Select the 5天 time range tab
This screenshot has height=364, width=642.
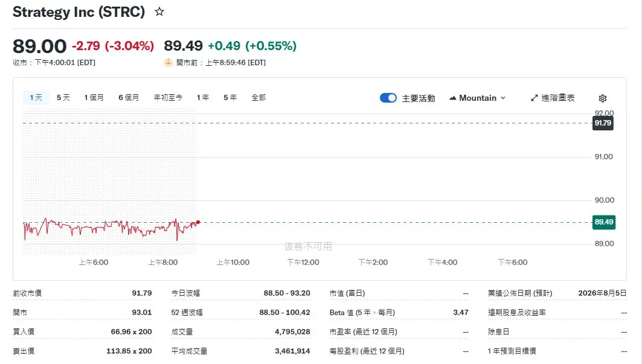coord(63,97)
